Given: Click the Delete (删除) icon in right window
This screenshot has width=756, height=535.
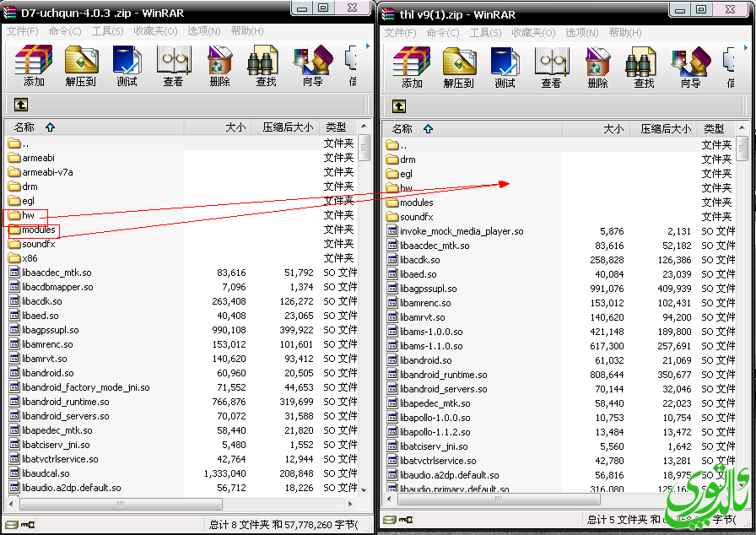Looking at the screenshot, I should [x=597, y=66].
